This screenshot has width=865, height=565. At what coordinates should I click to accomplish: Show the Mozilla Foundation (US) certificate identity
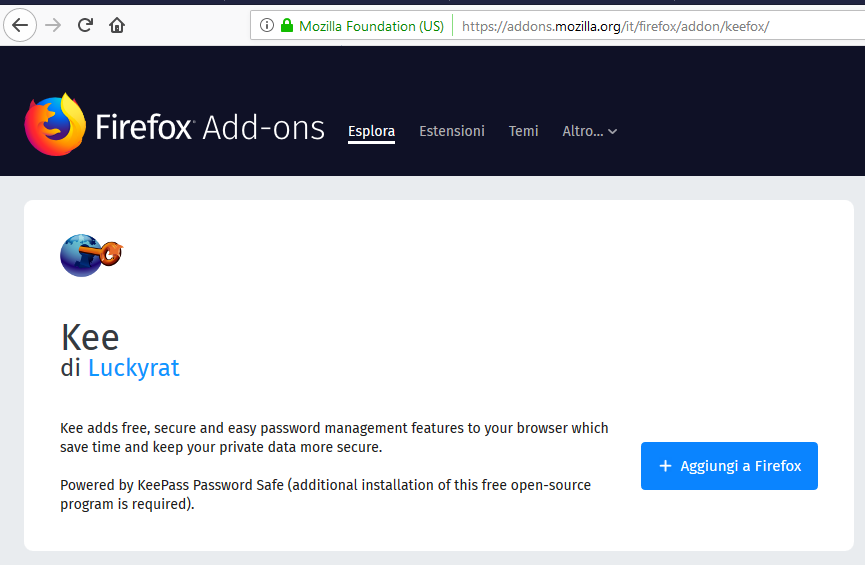370,26
